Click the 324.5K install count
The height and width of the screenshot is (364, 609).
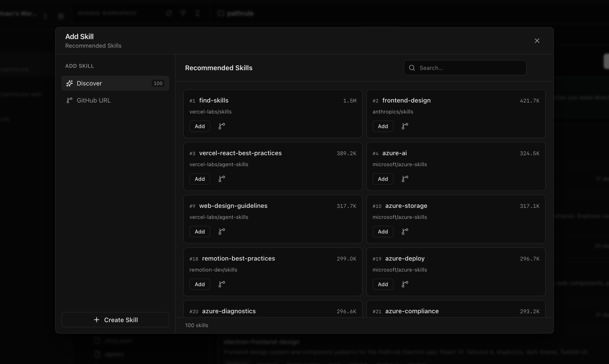(x=529, y=154)
